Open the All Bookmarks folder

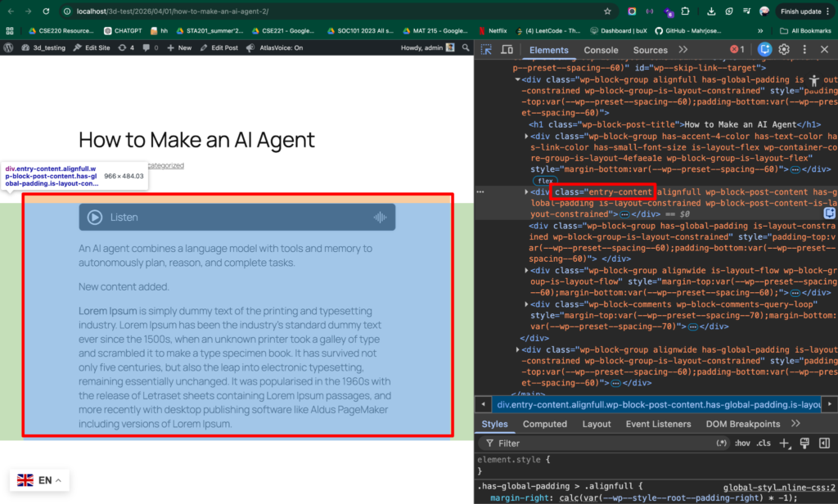pos(805,31)
